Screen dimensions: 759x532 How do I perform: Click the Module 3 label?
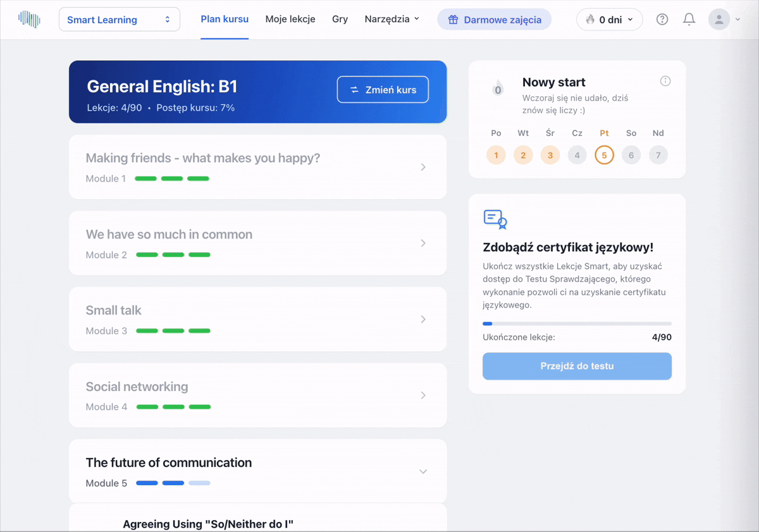(106, 331)
